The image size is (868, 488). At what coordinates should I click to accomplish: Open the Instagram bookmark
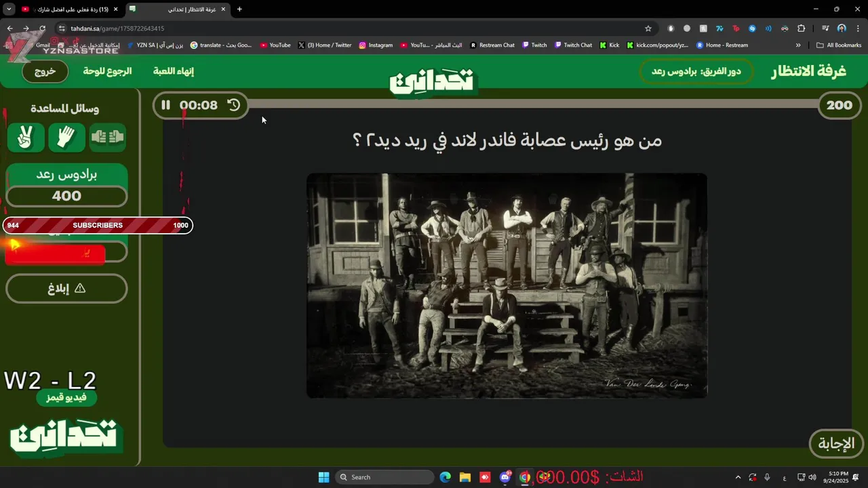pos(376,45)
